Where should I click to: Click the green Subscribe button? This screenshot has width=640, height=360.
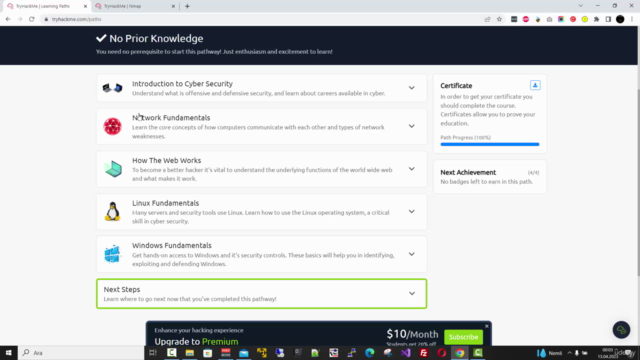[x=463, y=337]
